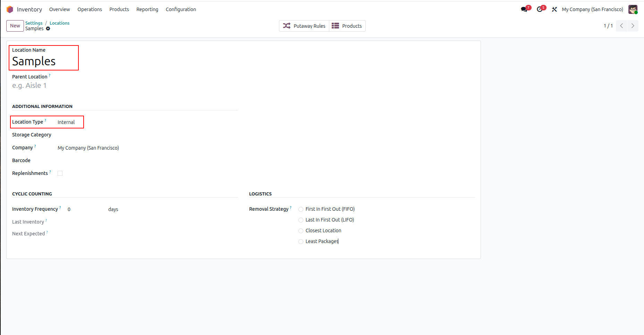Image resolution: width=644 pixels, height=335 pixels.
Task: Follow the Locations breadcrumb link
Action: pyautogui.click(x=59, y=23)
